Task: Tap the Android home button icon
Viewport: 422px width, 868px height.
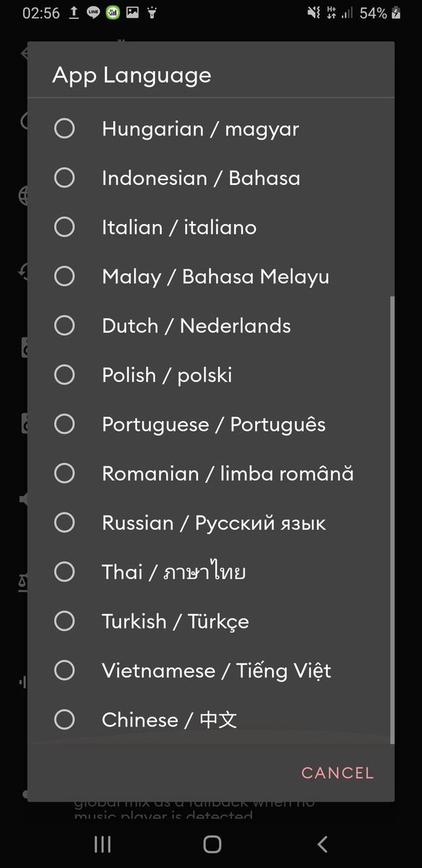Action: (212, 844)
